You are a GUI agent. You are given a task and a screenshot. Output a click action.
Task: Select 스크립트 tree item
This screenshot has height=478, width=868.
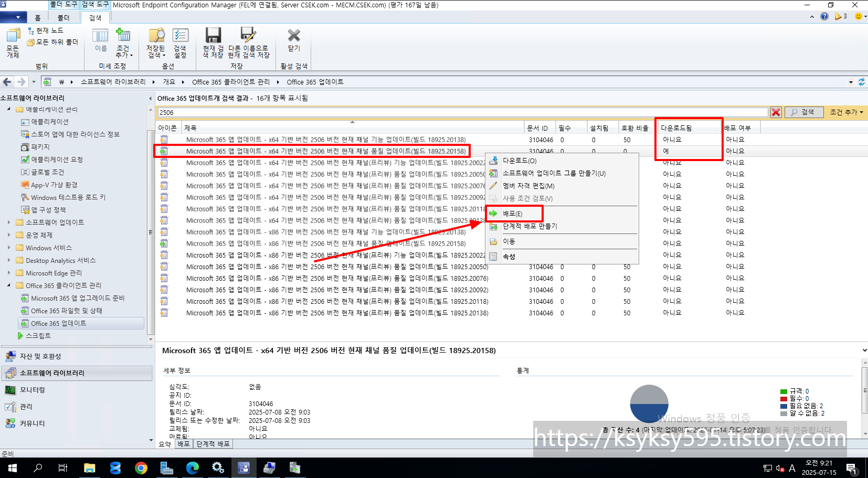coord(34,336)
